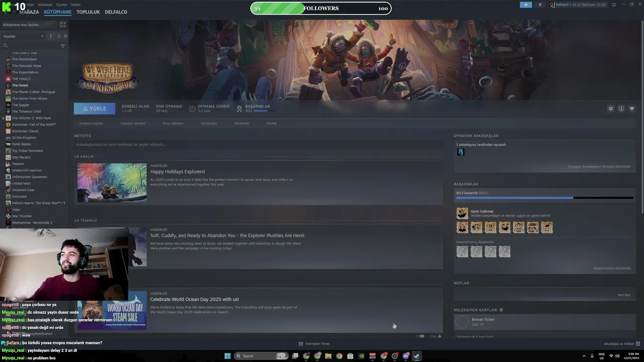Open Happy Holidays Explorers news post

pos(178,172)
